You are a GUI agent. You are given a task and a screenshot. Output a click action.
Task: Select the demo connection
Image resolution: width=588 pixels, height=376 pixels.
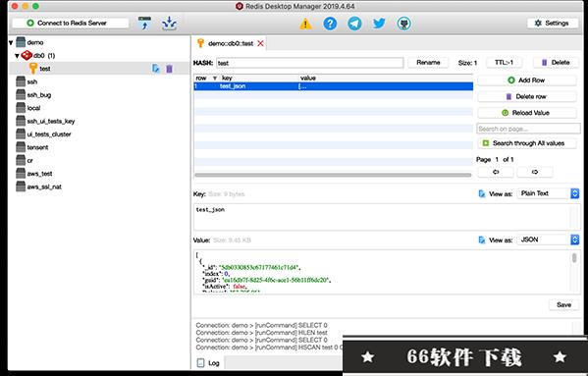click(35, 42)
